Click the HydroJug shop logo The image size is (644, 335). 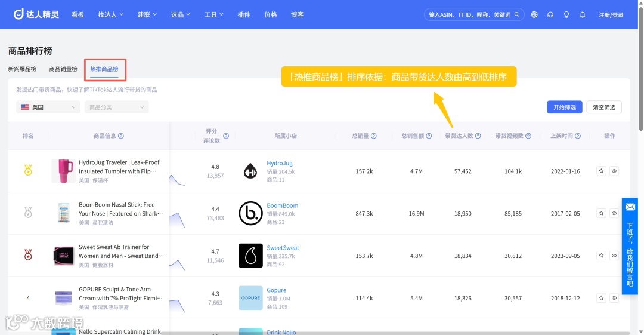[x=250, y=171]
